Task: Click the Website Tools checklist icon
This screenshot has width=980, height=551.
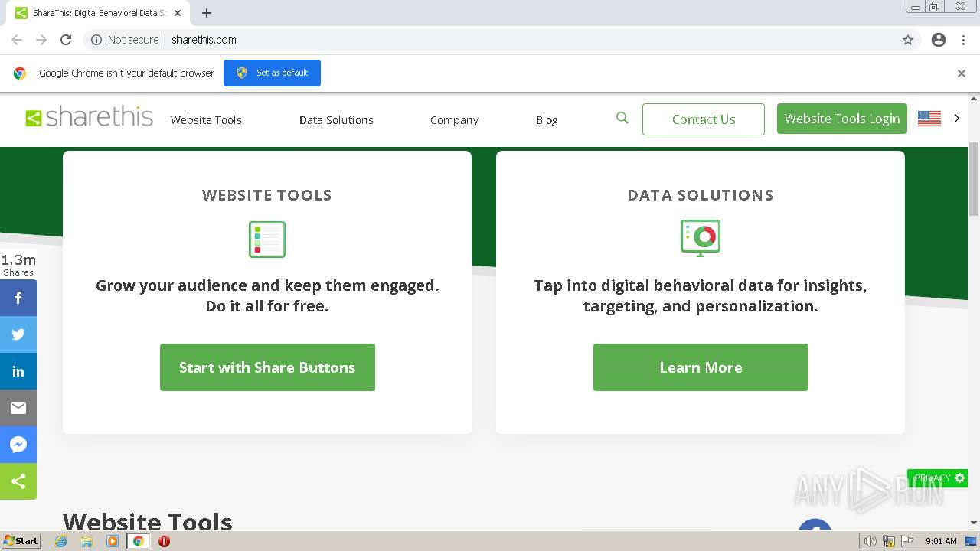Action: point(267,239)
